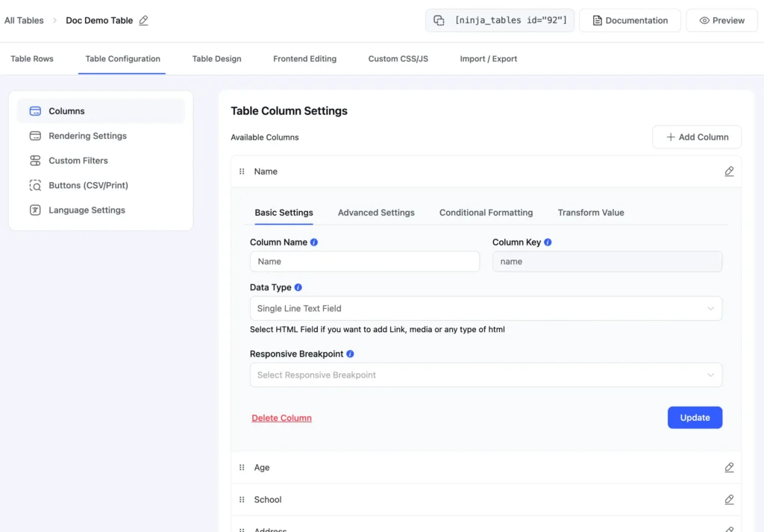Click the drag handle of Age column
The image size is (764, 532).
point(242,468)
